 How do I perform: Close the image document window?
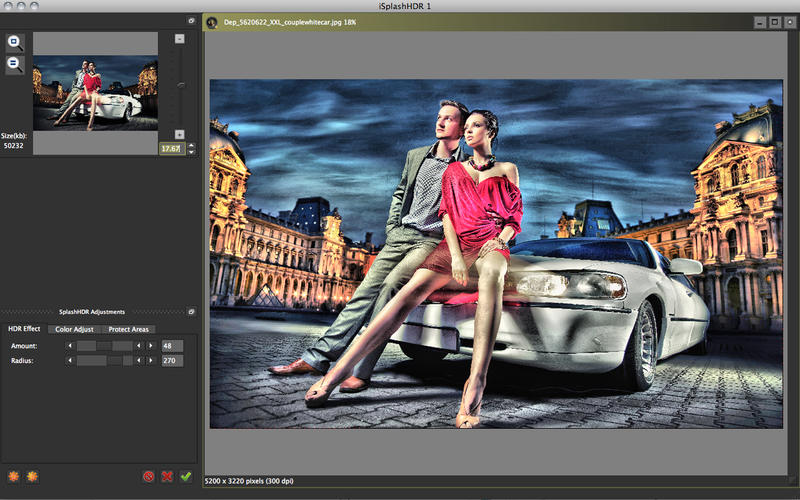[790, 22]
